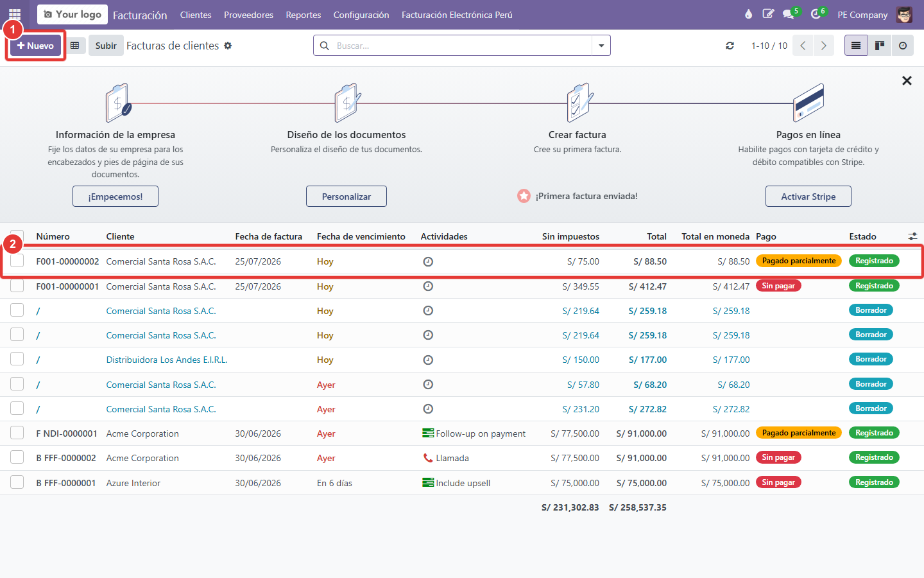Click the Pagos en línea credit card icon
This screenshot has width=924, height=578.
coord(809,103)
